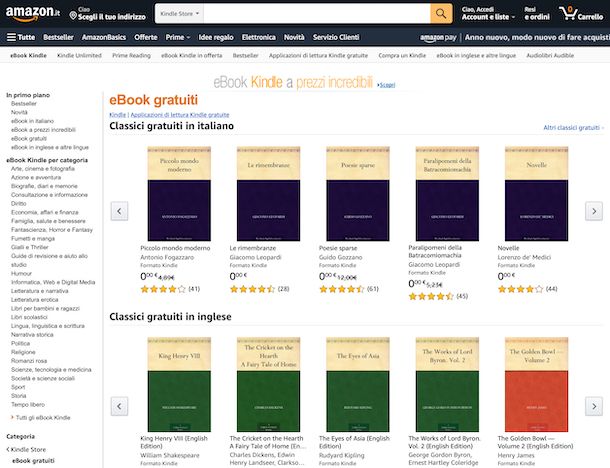The height and width of the screenshot is (468, 610).
Task: Select sidebar category Gialli e Thriller
Action: pyautogui.click(x=30, y=247)
